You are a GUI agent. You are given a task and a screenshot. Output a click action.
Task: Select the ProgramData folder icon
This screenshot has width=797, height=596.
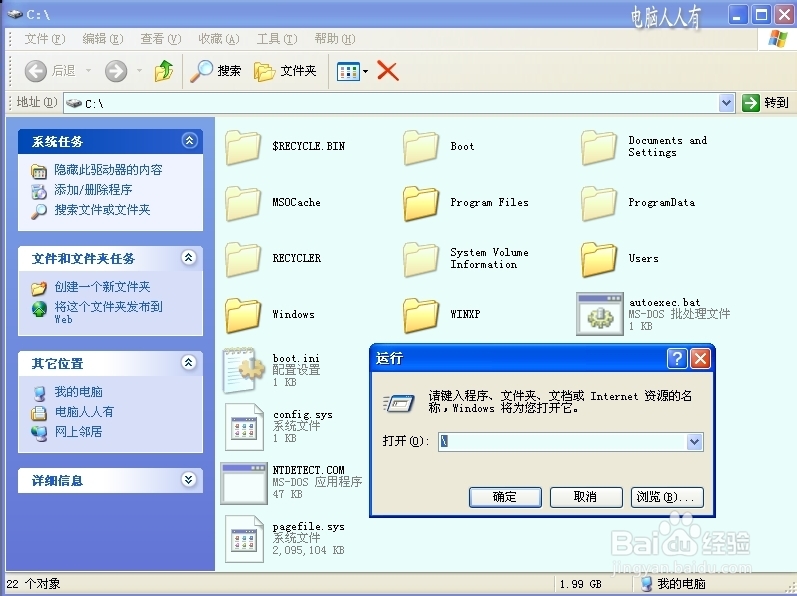(x=599, y=203)
